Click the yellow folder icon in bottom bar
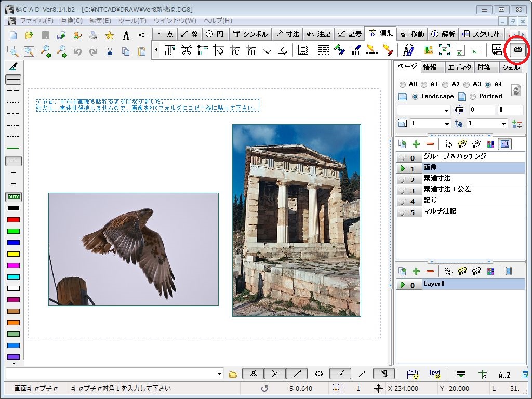The height and width of the screenshot is (399, 532). (233, 375)
